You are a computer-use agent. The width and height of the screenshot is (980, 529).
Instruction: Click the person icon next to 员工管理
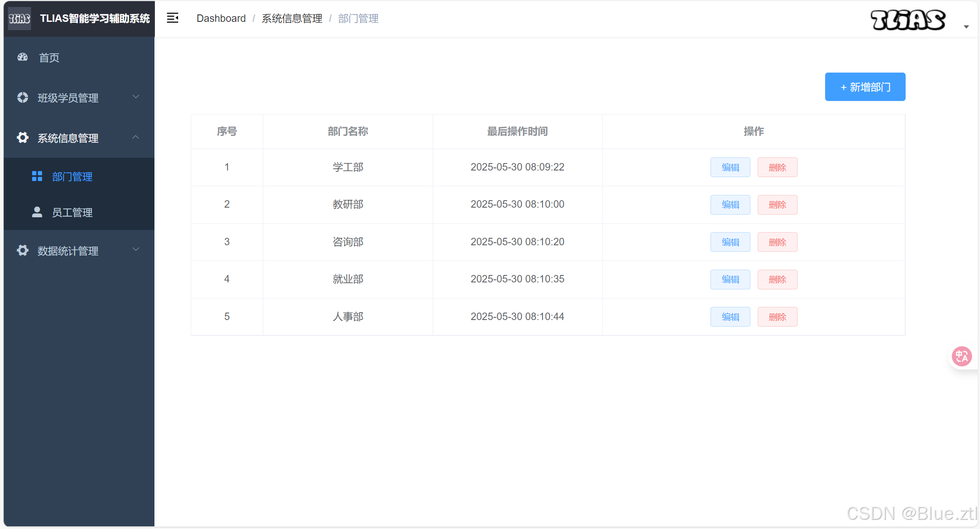click(x=37, y=212)
